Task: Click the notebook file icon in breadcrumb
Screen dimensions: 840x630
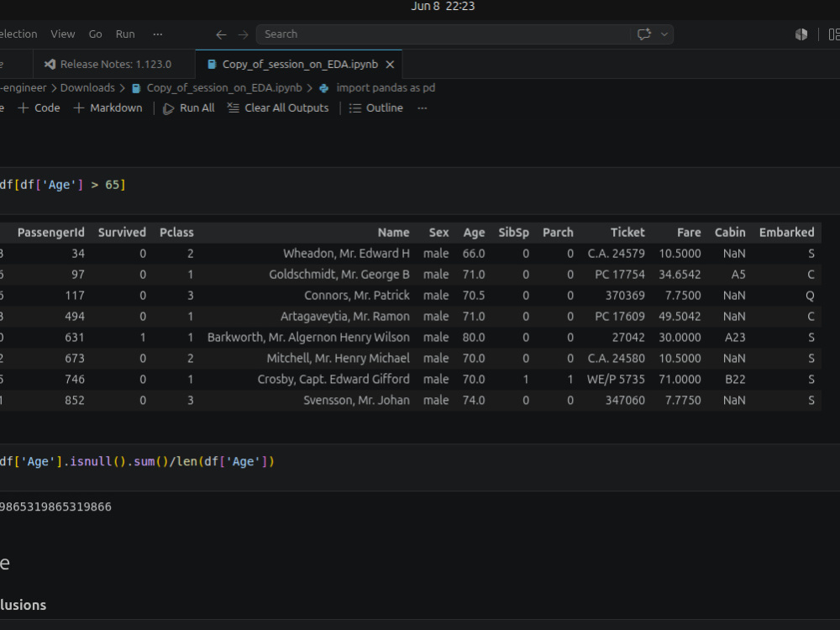Action: coord(136,88)
